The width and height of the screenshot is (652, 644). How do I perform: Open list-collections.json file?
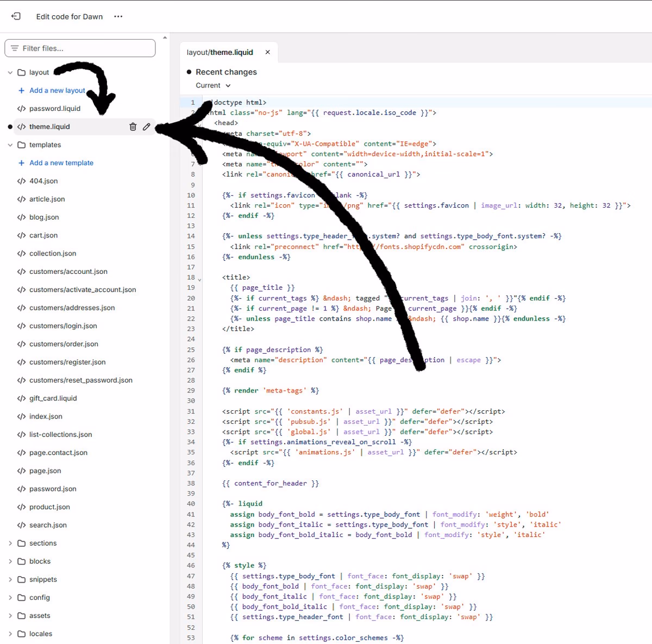tap(61, 434)
